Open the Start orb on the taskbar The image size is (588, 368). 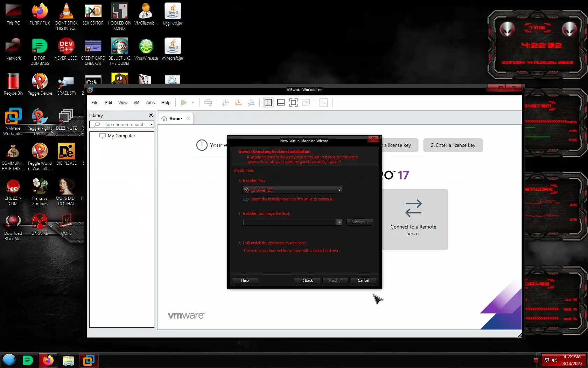click(x=9, y=360)
